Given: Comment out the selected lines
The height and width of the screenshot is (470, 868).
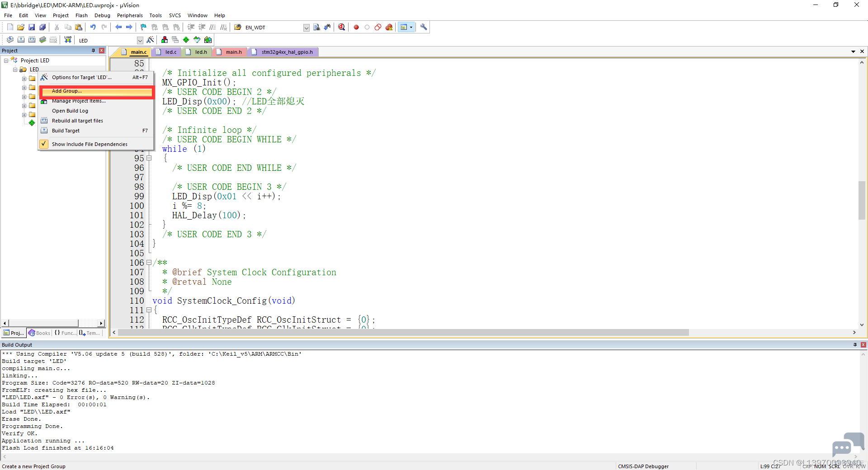Looking at the screenshot, I should tap(212, 27).
